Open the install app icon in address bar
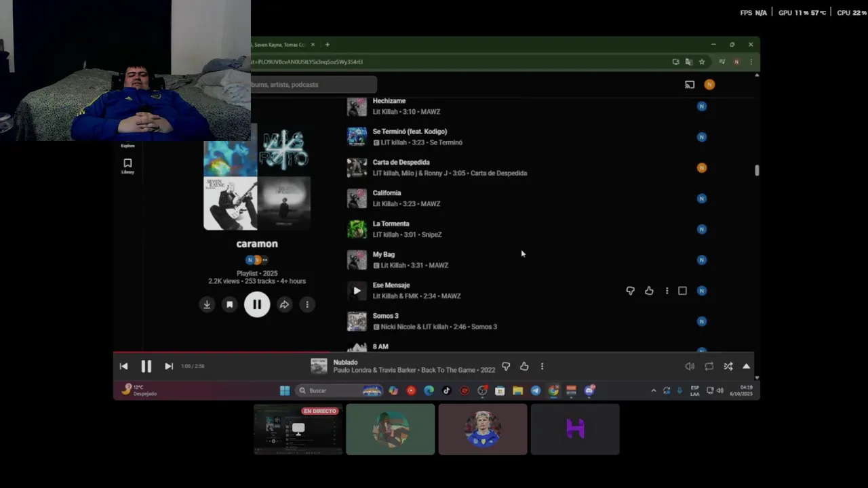This screenshot has height=488, width=868. coord(676,62)
